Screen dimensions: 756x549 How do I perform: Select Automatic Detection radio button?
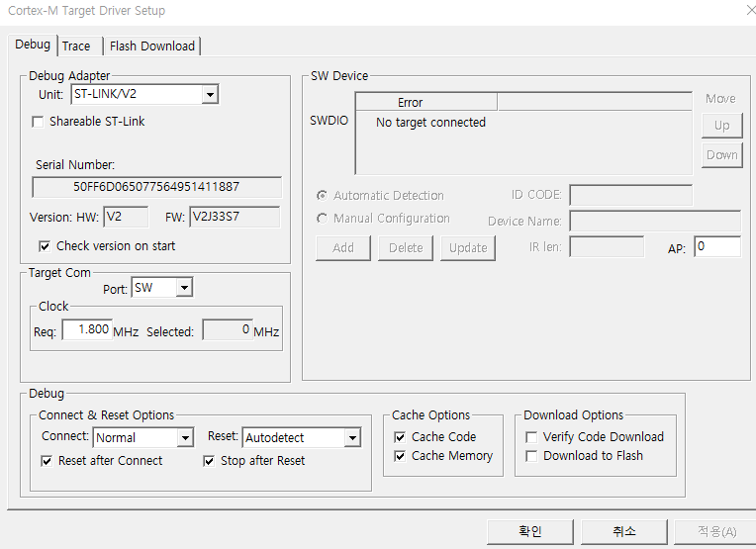point(322,196)
